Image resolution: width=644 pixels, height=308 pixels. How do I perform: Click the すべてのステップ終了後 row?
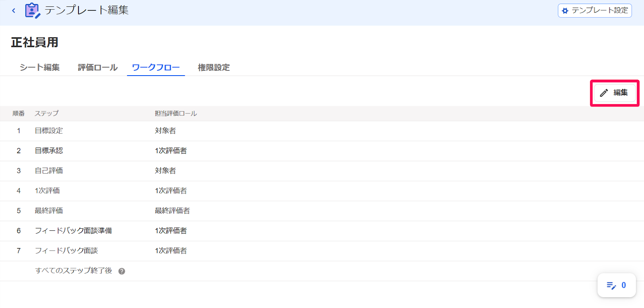click(x=322, y=271)
